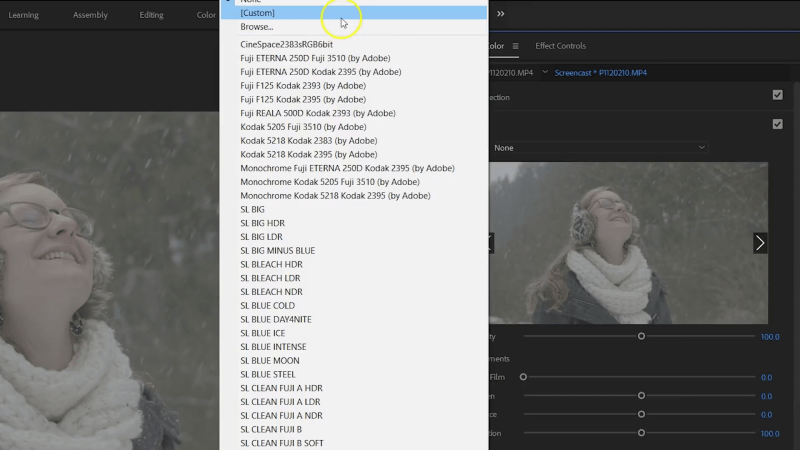Click the Sharpen slider handle
The image size is (800, 450).
pos(641,396)
